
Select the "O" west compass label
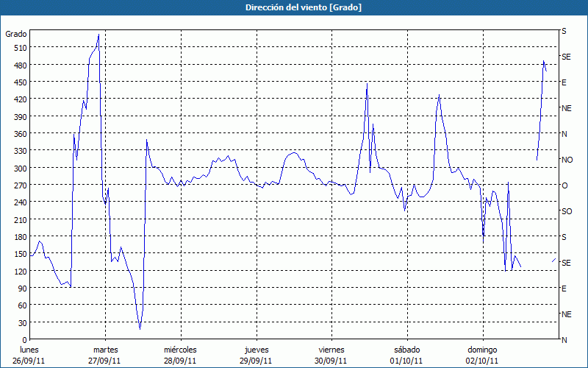coord(564,185)
